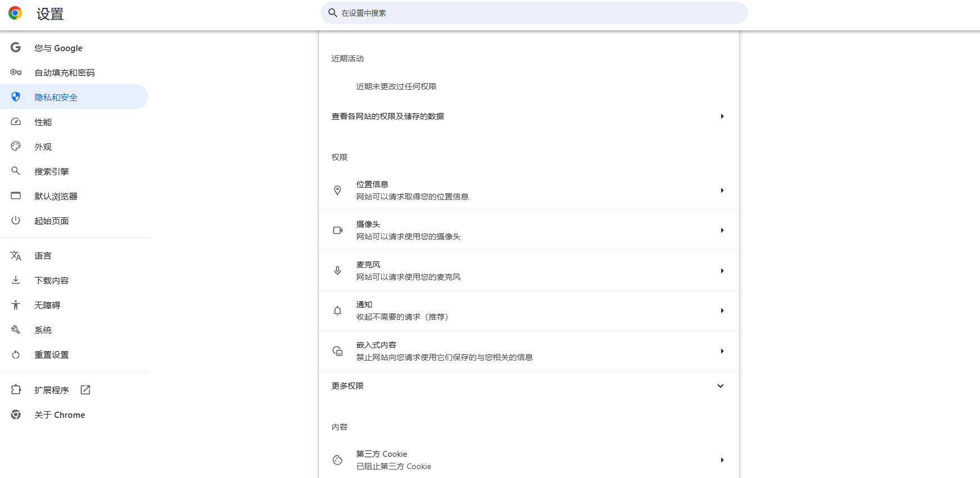Click the arrow on 嵌入式内容 row

pyautogui.click(x=722, y=351)
